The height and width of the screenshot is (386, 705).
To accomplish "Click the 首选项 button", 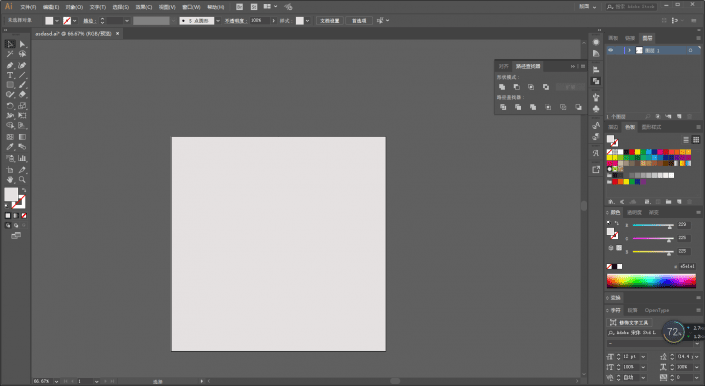I will 359,21.
